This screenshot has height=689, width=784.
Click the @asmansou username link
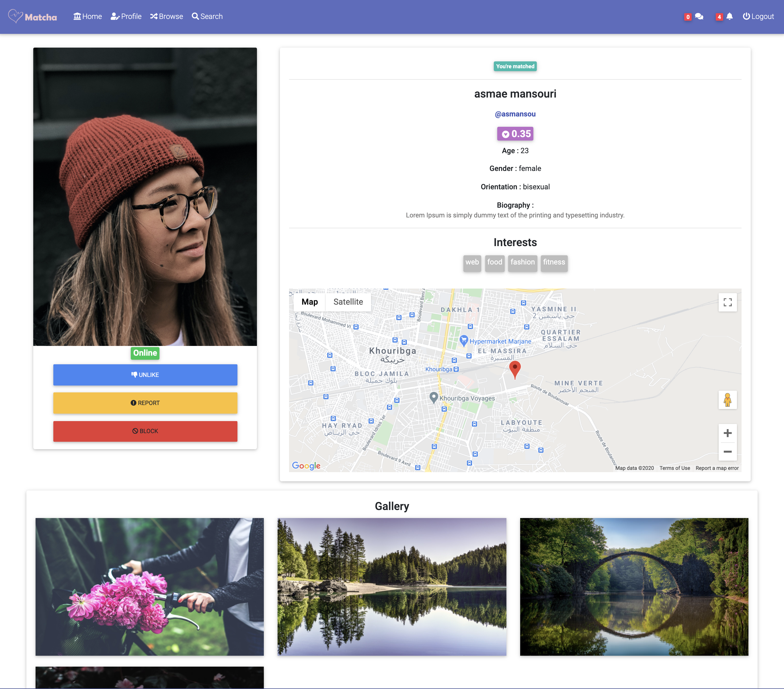click(515, 114)
